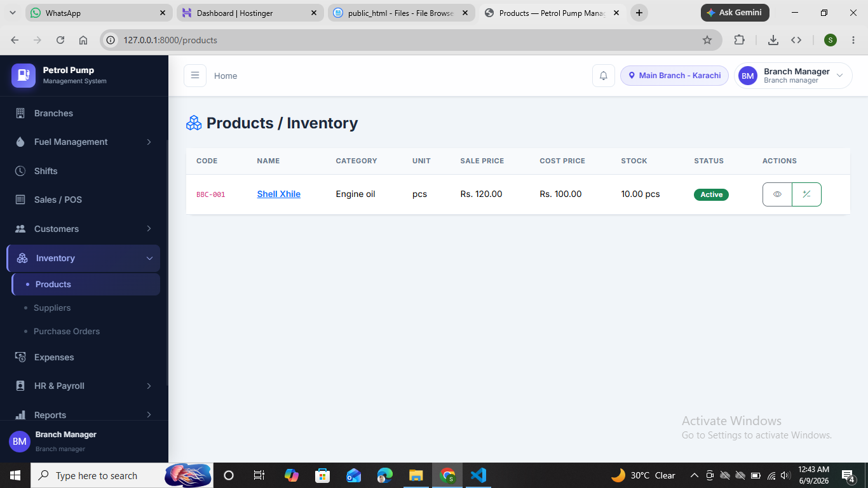Click the Chrome profile S avatar
The width and height of the screenshot is (868, 488).
click(x=831, y=40)
